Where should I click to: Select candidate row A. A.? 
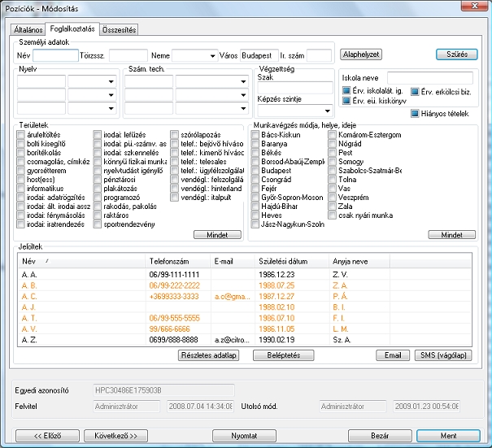(245, 275)
